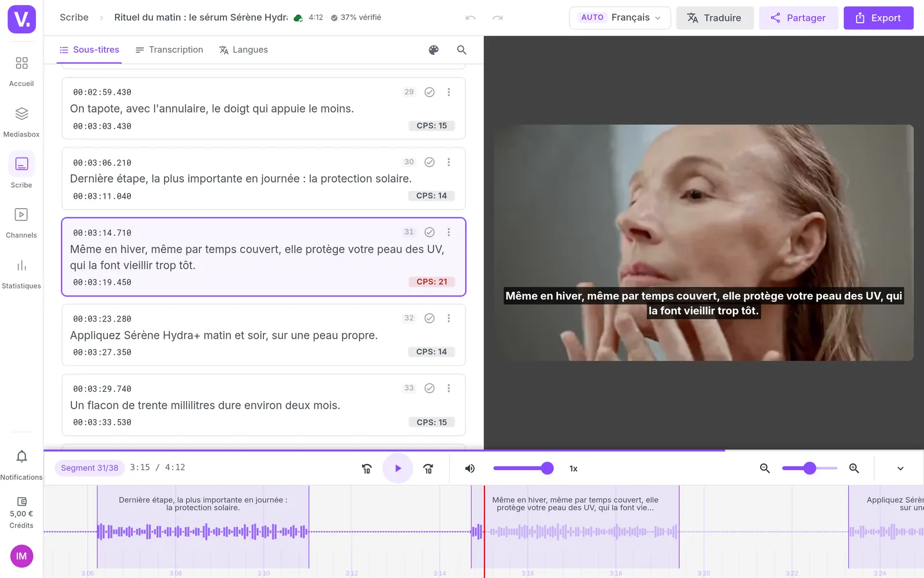Open the AUTO Français language dropdown

620,18
